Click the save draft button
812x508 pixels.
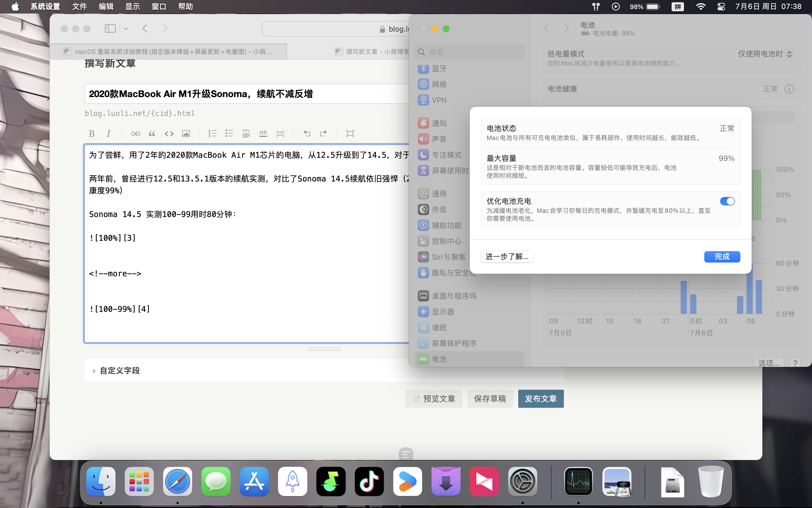490,399
